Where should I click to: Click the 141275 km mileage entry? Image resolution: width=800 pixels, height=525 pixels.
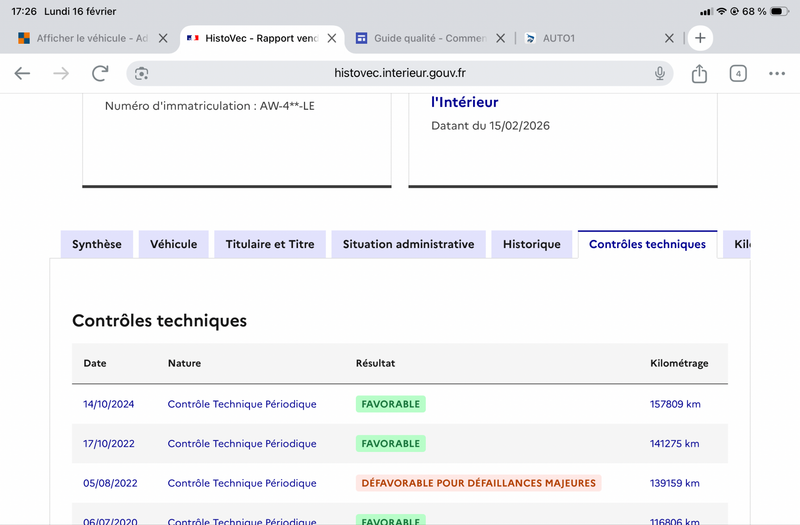point(674,444)
